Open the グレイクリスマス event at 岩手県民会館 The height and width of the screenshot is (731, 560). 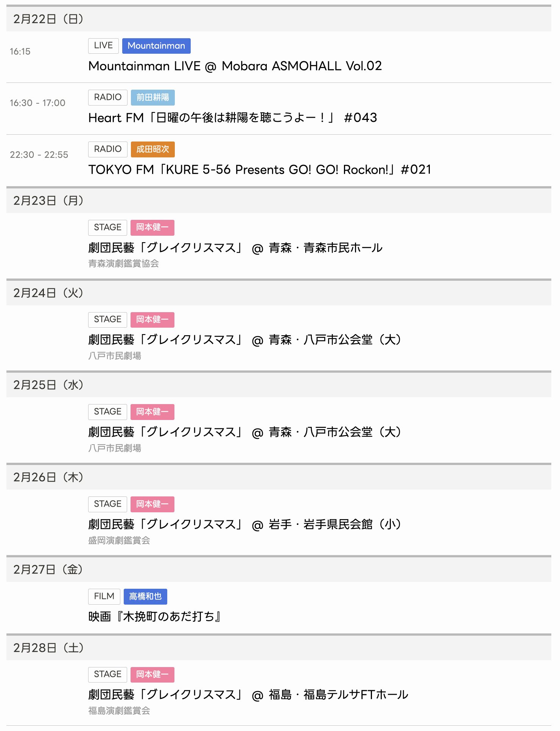tap(244, 524)
